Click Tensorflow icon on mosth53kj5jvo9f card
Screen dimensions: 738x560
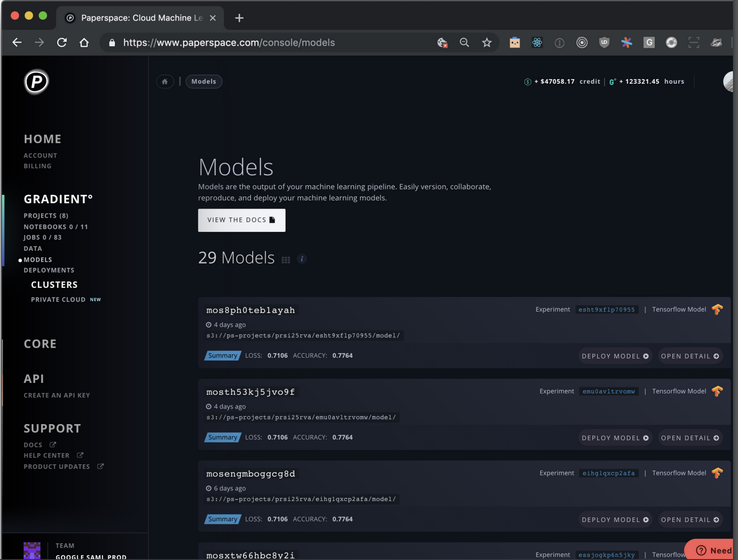[717, 392]
